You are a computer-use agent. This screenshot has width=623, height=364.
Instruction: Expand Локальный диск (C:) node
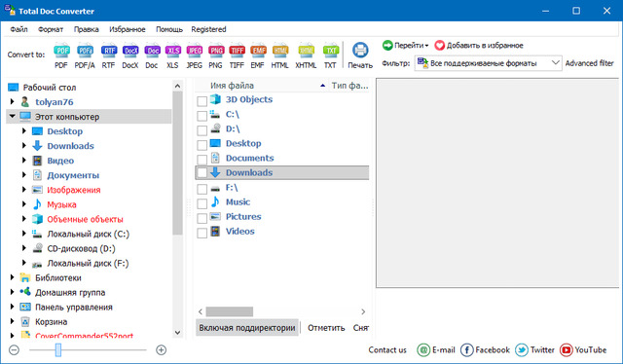[24, 234]
